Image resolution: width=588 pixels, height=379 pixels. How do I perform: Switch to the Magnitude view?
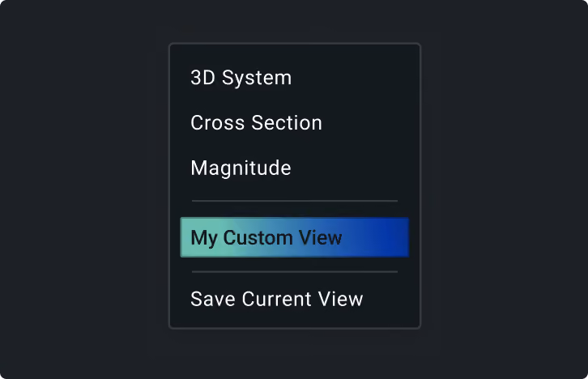[x=294, y=168]
